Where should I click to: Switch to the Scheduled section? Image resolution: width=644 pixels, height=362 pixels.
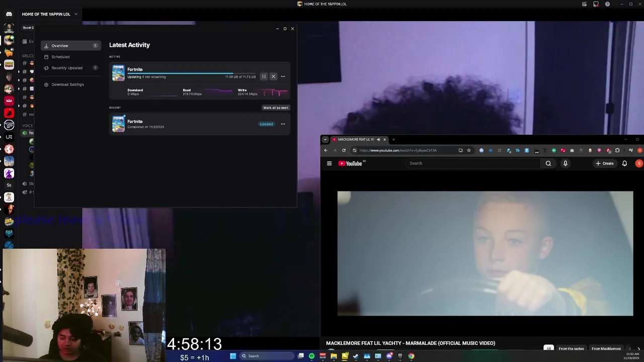tap(70, 57)
